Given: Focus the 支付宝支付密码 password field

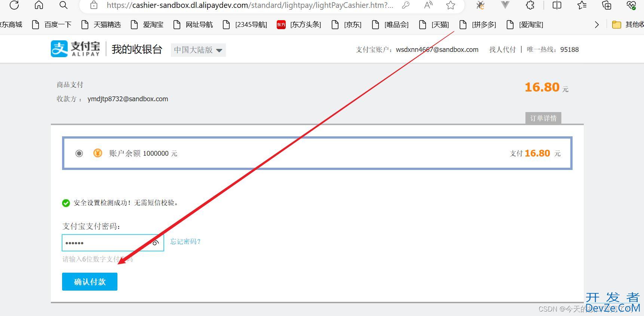Looking at the screenshot, I should pyautogui.click(x=113, y=243).
